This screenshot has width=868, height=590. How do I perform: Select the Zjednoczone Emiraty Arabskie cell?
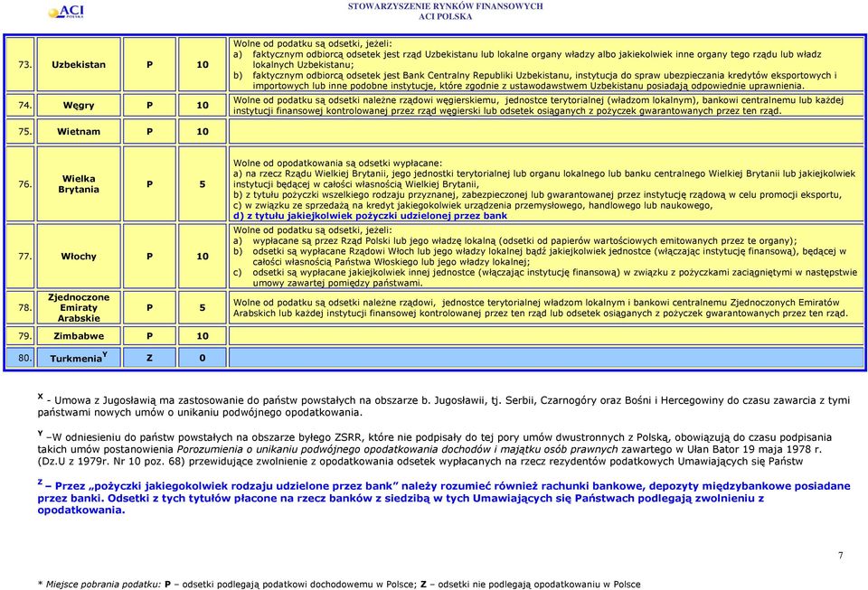point(79,307)
